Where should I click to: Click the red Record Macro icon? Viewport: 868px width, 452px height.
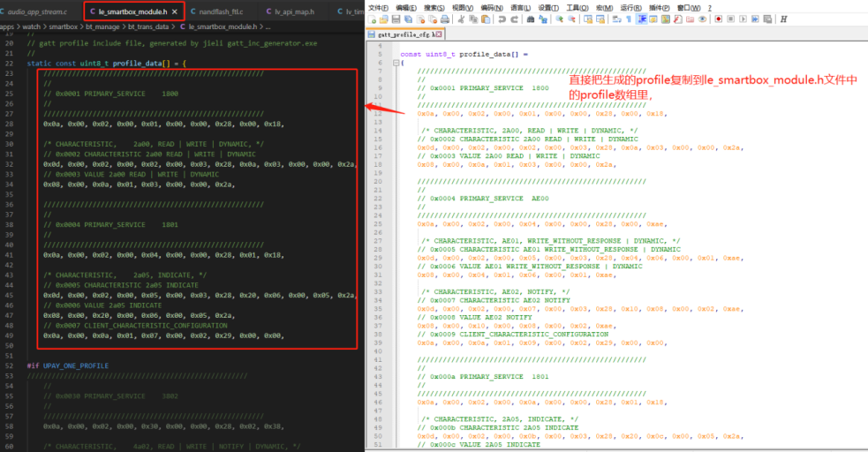point(719,19)
